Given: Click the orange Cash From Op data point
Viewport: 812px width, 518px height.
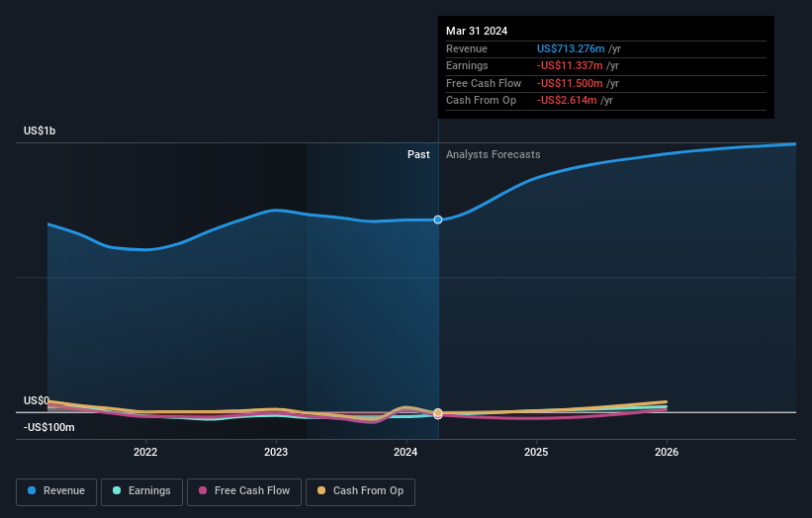Looking at the screenshot, I should click(x=438, y=412).
